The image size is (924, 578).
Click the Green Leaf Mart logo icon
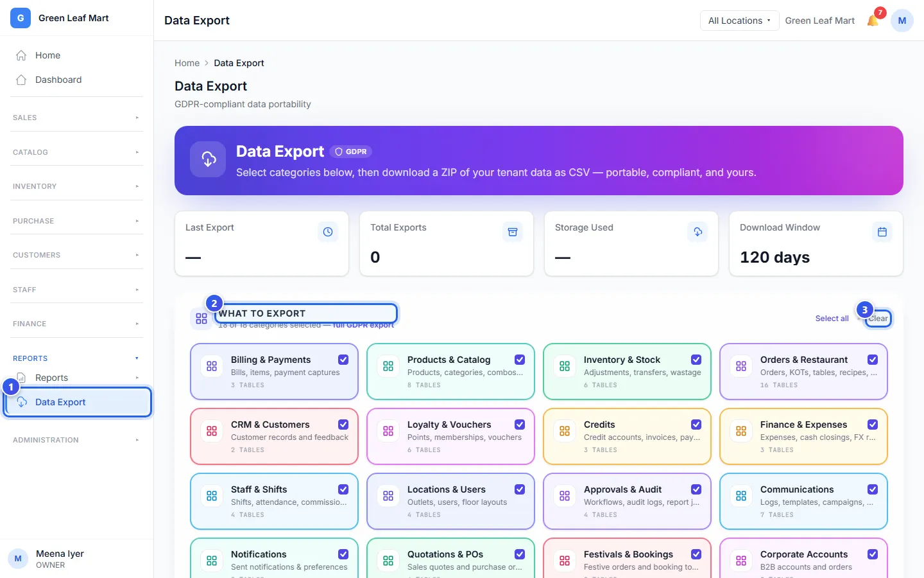21,18
